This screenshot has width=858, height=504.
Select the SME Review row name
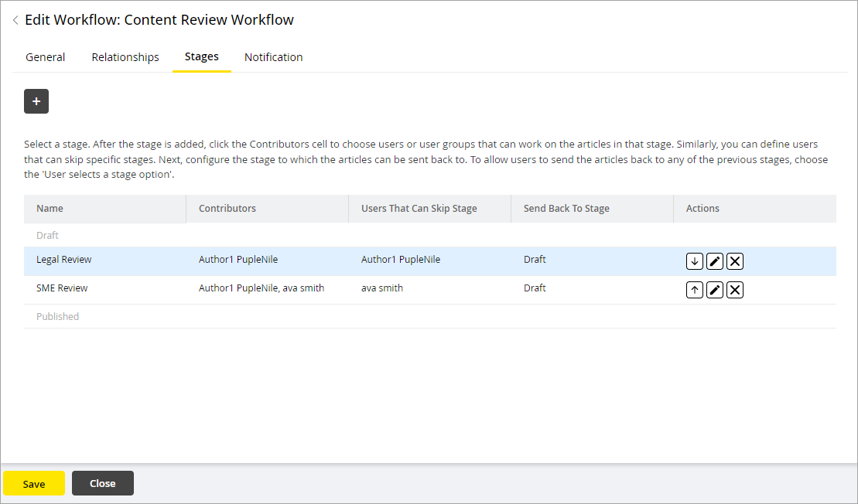62,288
